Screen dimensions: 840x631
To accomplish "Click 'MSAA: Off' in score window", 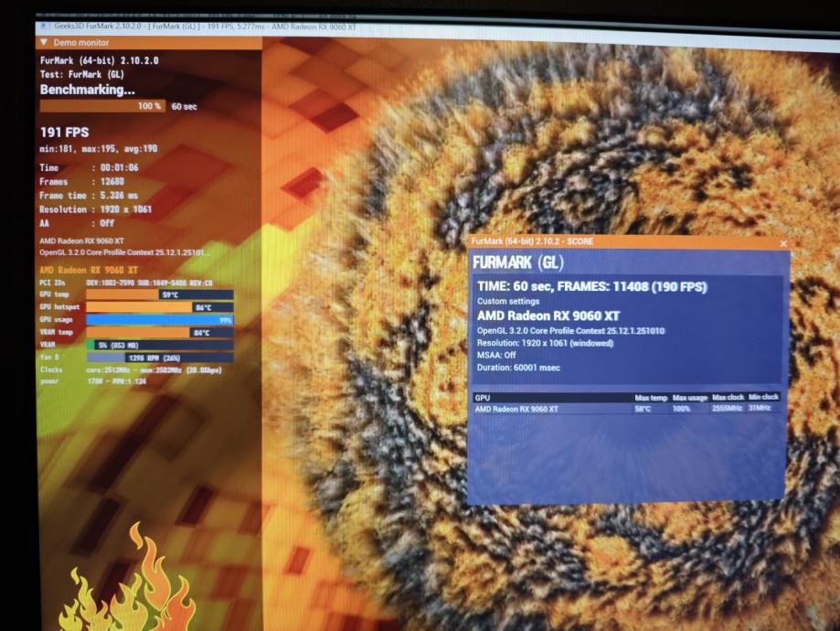I will point(496,356).
